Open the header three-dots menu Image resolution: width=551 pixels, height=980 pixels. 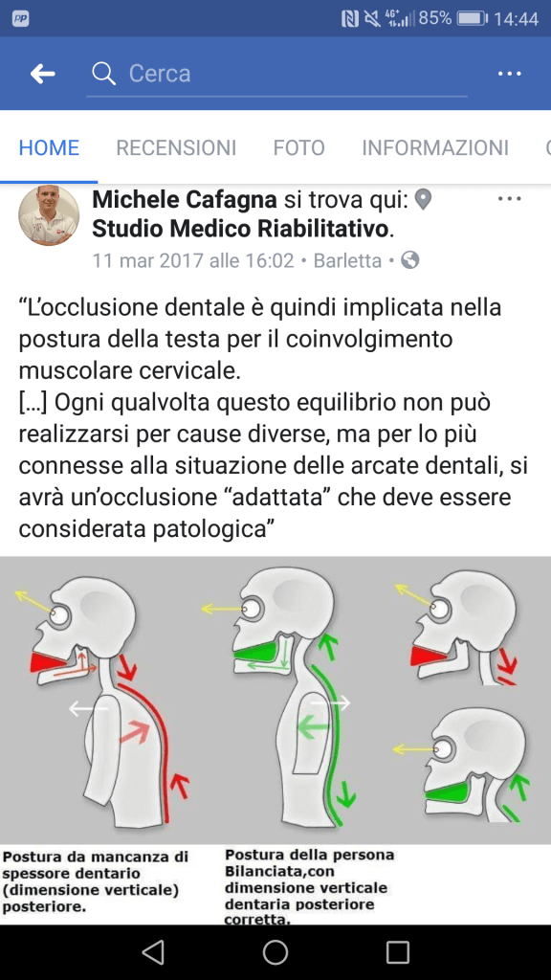click(x=509, y=74)
